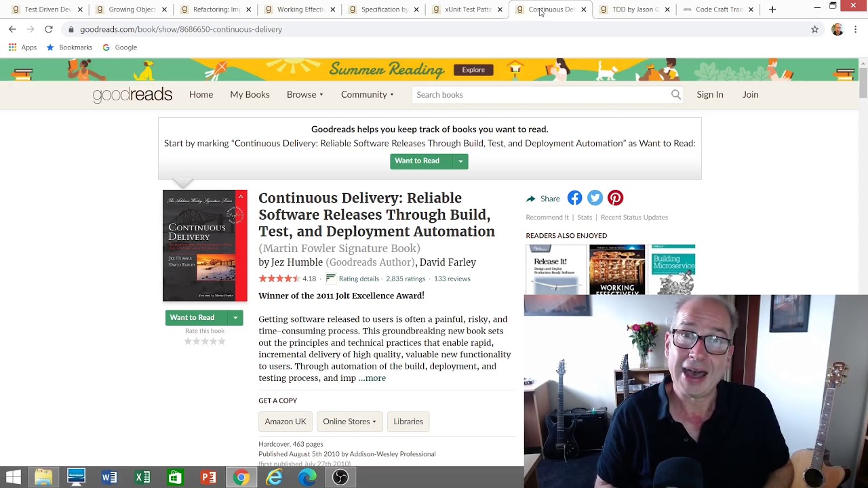Screen dimensions: 868x488
Task: Click Recent Status Updates link
Action: click(634, 218)
